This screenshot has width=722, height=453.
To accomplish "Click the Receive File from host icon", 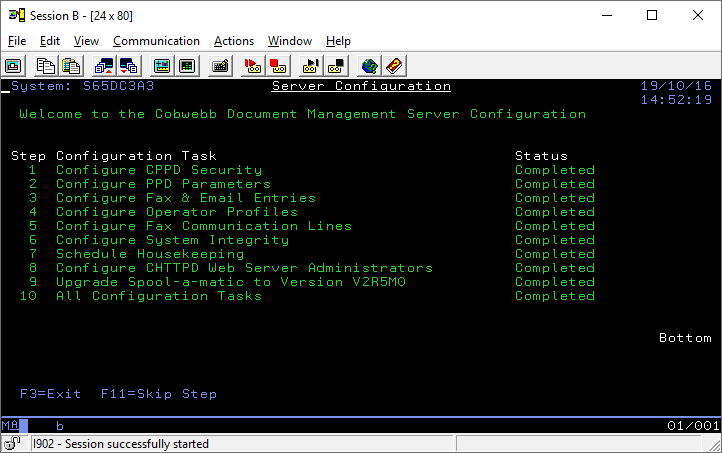I will click(129, 66).
